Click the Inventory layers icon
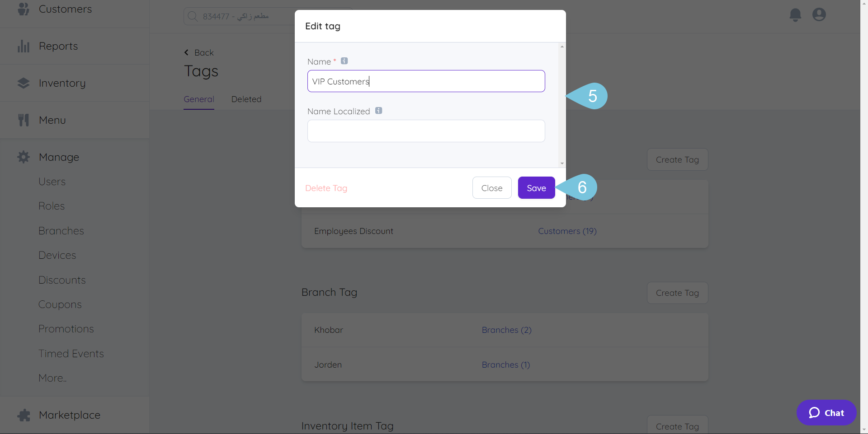This screenshot has width=868, height=434. click(x=24, y=83)
